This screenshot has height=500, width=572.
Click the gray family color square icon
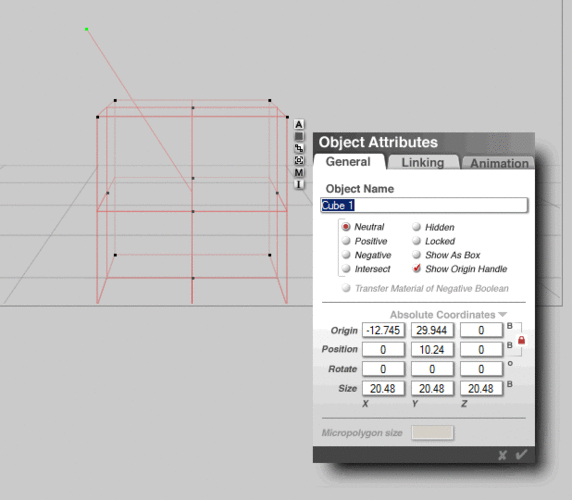tap(299, 136)
